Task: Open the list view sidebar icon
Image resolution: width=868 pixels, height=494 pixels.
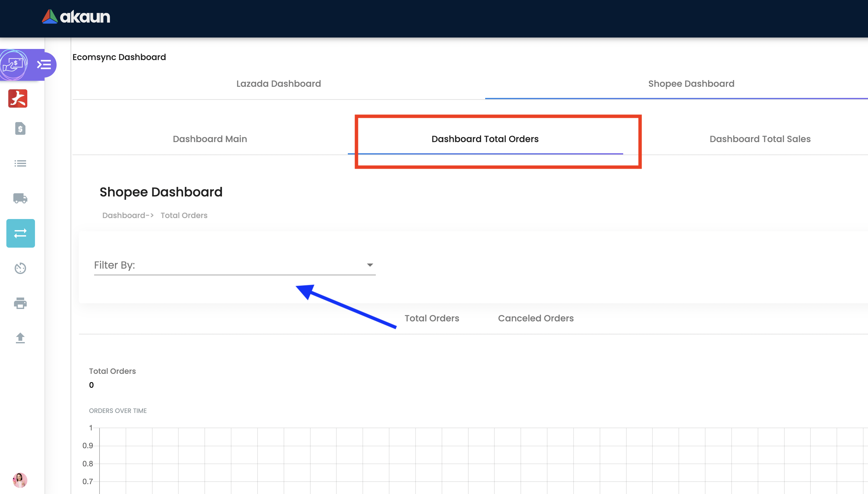Action: pos(20,163)
